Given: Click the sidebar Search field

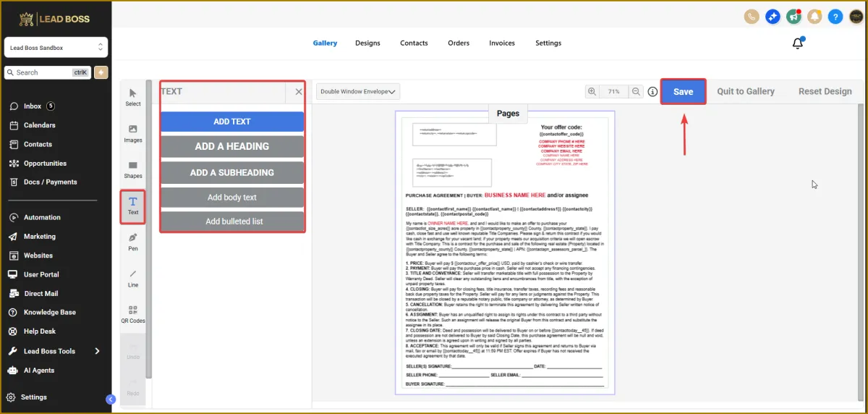Looking at the screenshot, I should [48, 72].
